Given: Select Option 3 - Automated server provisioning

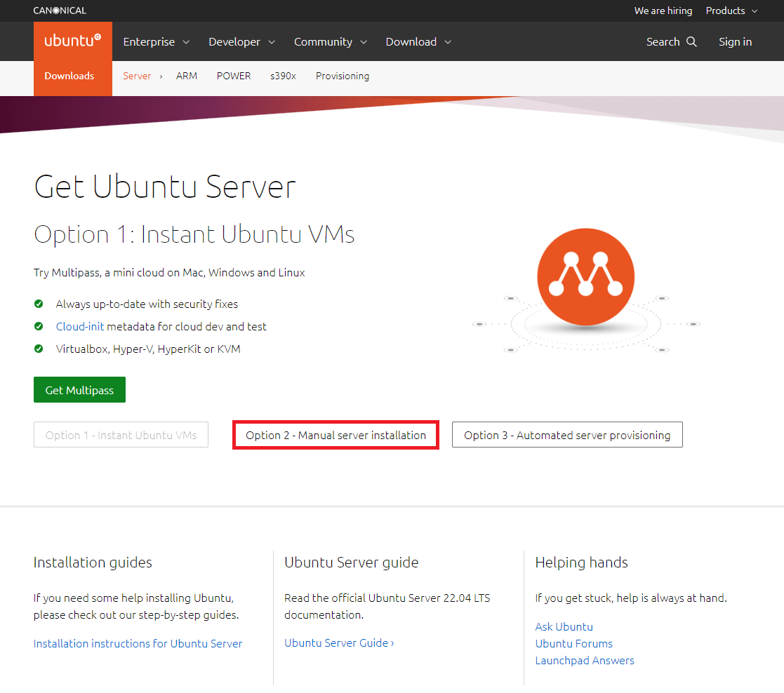Looking at the screenshot, I should click(x=567, y=435).
